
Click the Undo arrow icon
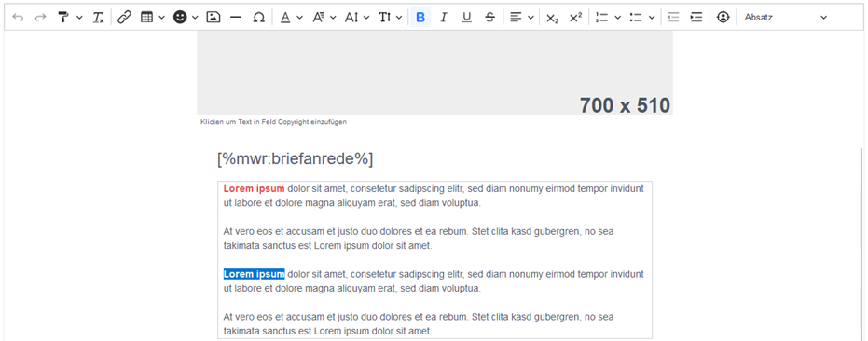click(18, 18)
